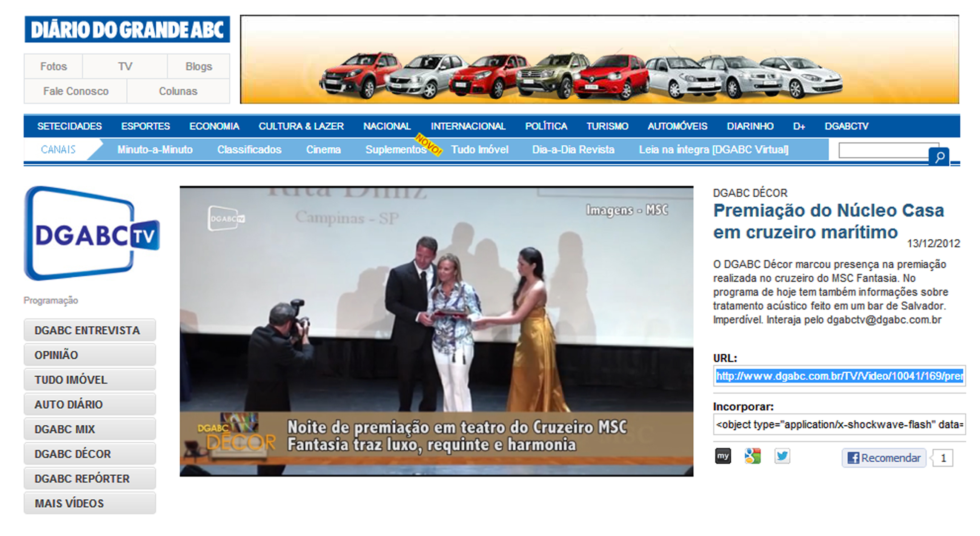Go to Diarinho section
The height and width of the screenshot is (536, 980).
pos(750,126)
